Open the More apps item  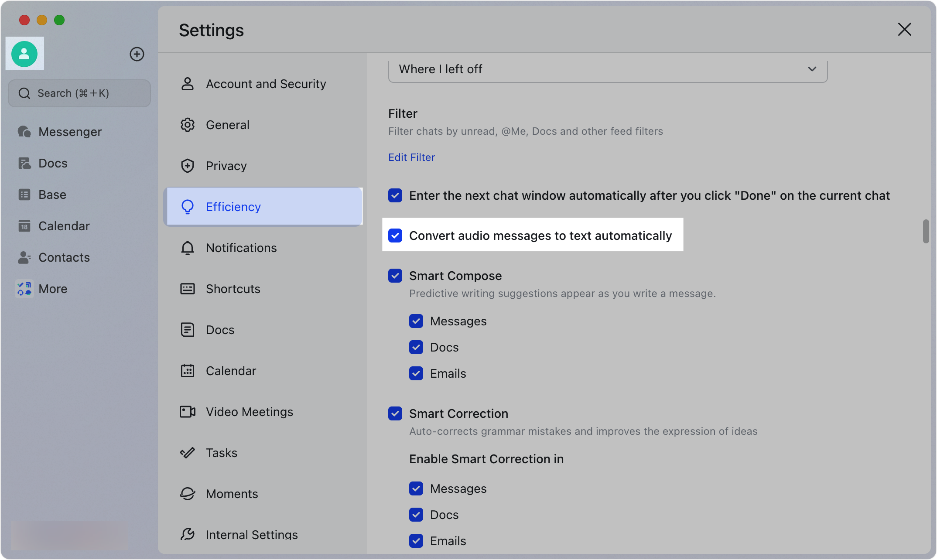pyautogui.click(x=42, y=289)
